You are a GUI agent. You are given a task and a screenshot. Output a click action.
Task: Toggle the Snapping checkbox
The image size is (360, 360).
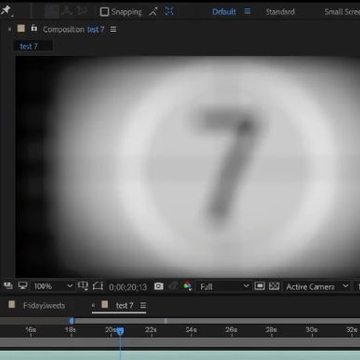pyautogui.click(x=104, y=12)
